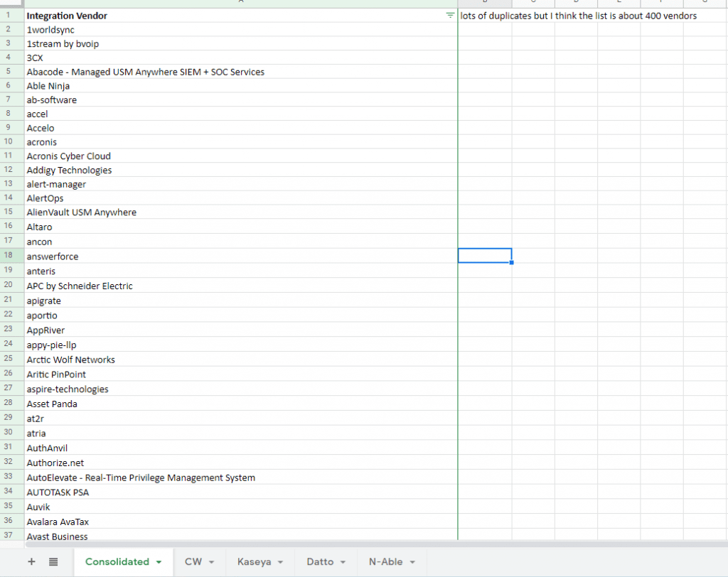Select the 'alert-manager' cell
This screenshot has height=577, width=728.
pos(241,184)
